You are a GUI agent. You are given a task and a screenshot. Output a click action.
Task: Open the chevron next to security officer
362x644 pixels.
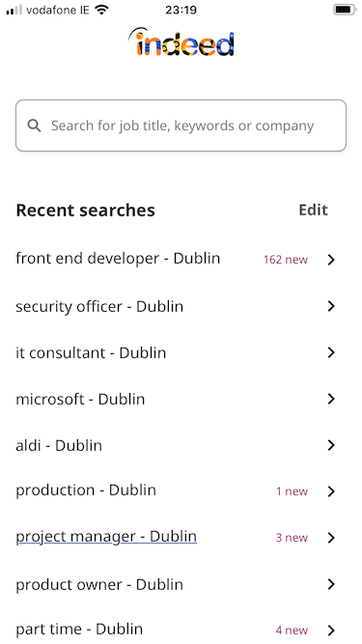331,306
